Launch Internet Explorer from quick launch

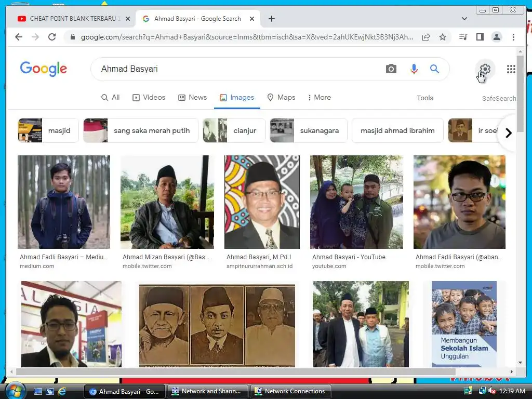point(62,391)
